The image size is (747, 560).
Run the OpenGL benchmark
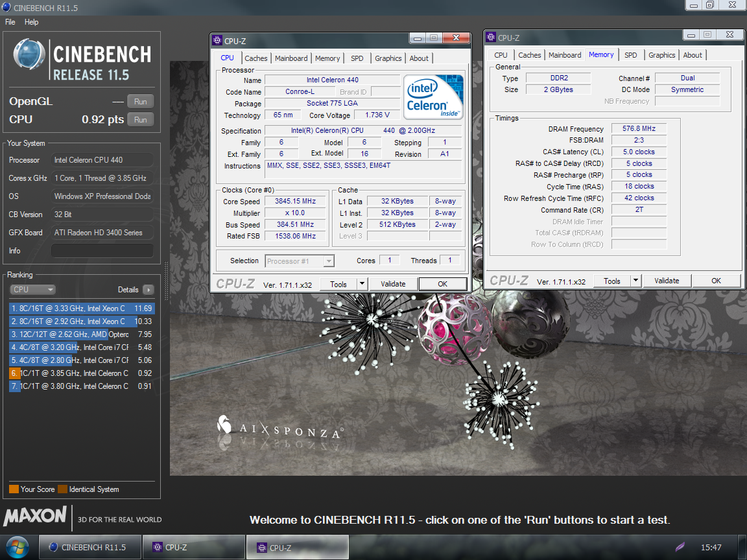click(x=141, y=101)
